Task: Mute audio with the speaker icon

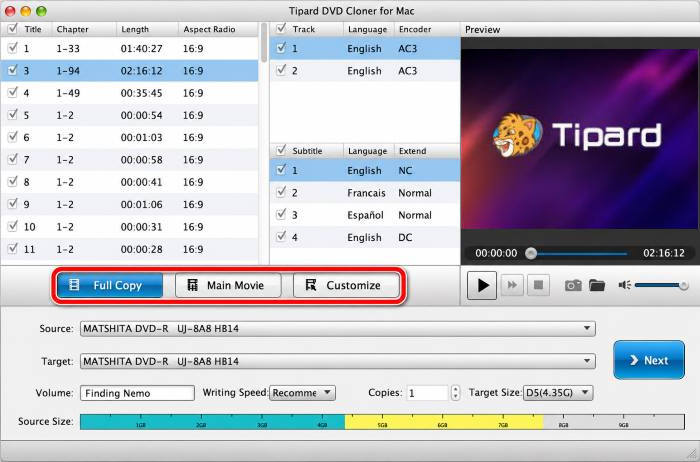Action: 624,285
